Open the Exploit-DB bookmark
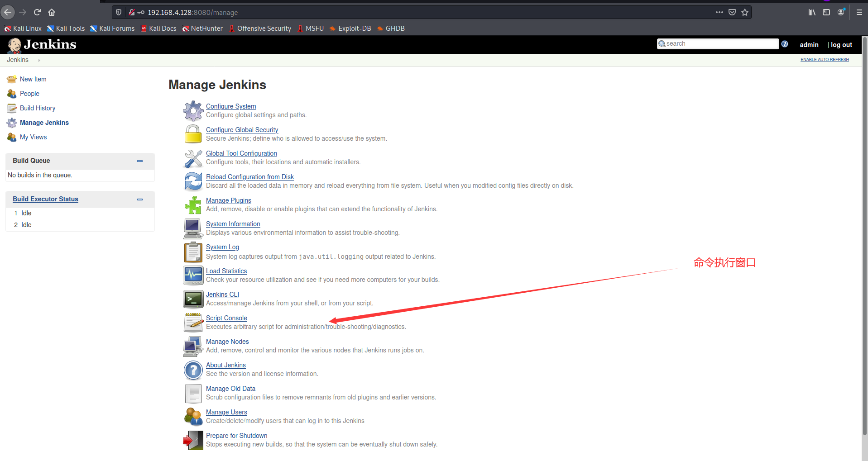The height and width of the screenshot is (461, 868). point(350,29)
